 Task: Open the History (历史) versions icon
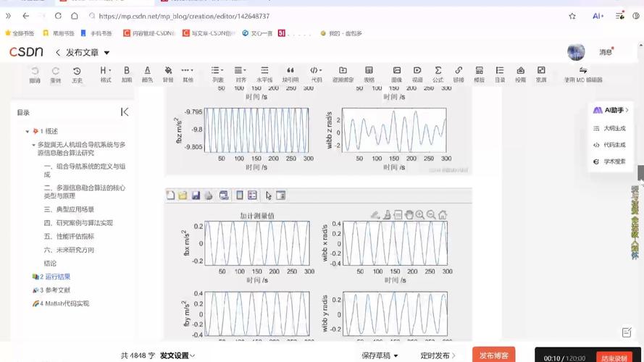tap(77, 75)
